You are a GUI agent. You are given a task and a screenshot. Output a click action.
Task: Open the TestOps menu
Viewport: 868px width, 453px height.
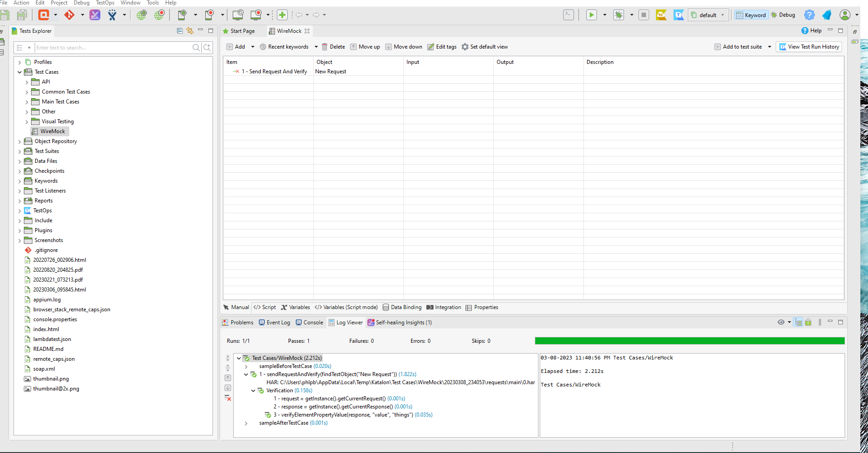tap(105, 3)
